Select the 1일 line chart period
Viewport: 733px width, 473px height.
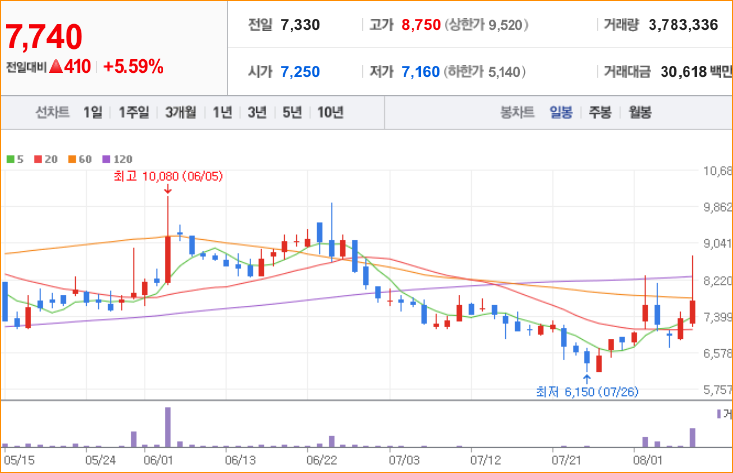click(93, 112)
